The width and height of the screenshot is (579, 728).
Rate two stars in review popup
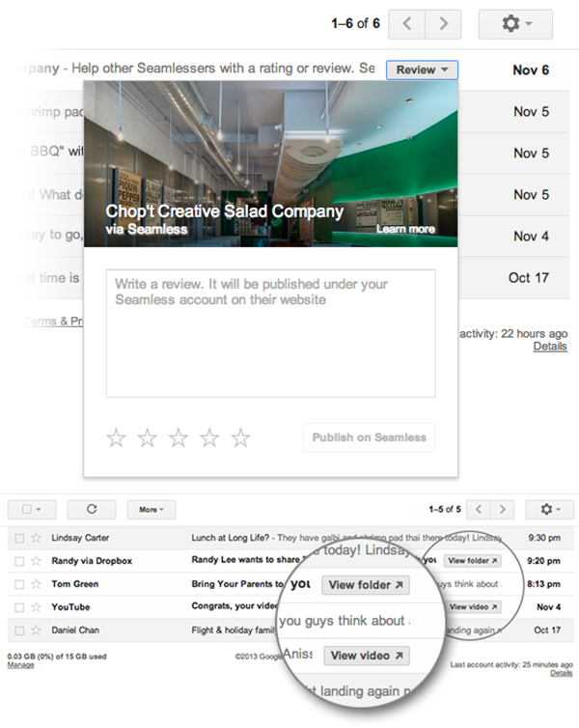point(147,437)
